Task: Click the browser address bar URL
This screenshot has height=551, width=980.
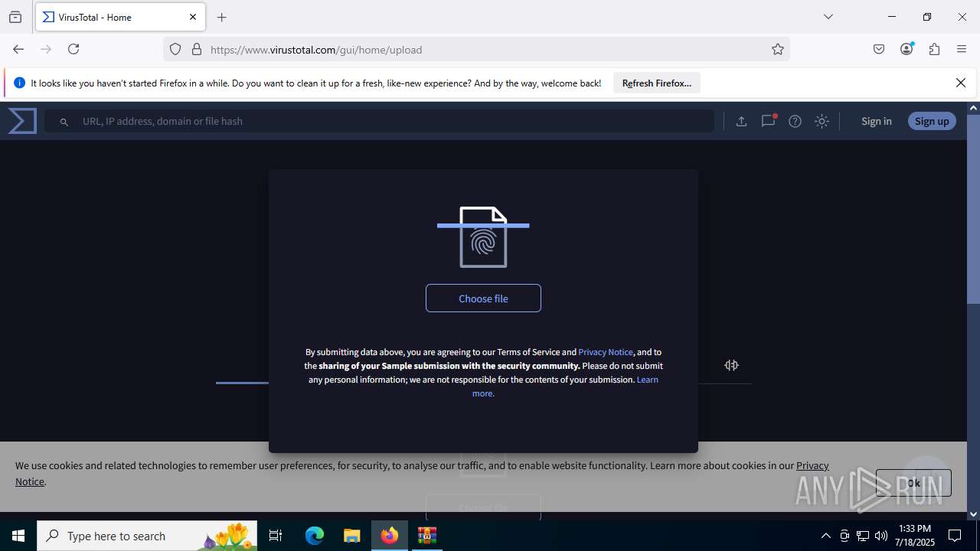Action: tap(316, 50)
